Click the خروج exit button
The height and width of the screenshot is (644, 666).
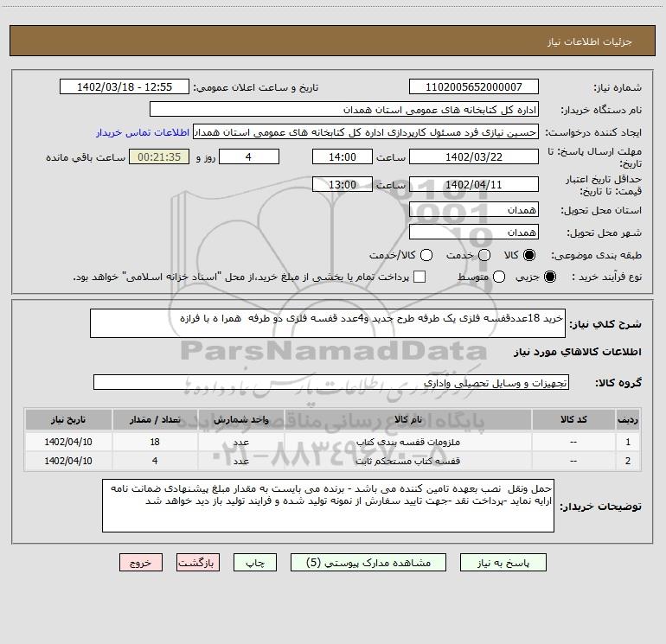141,563
